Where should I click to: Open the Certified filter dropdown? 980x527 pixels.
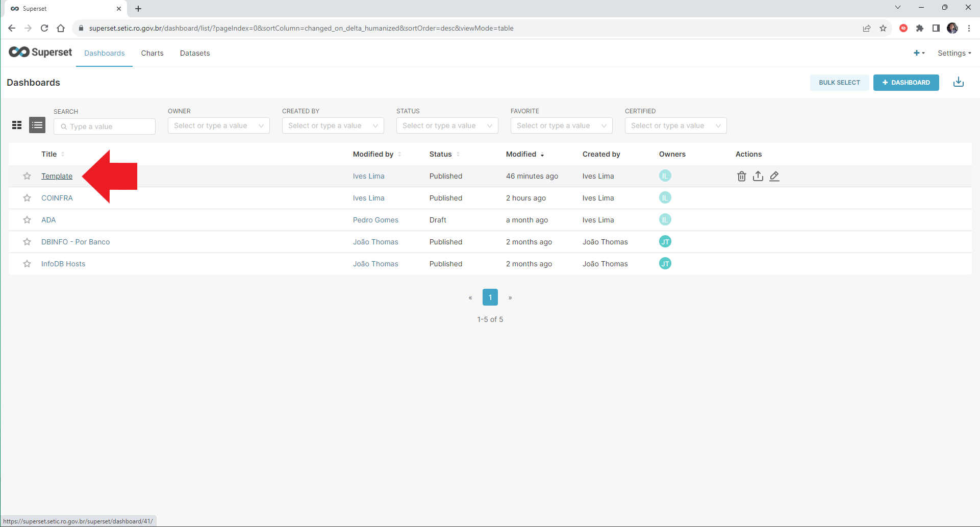pos(676,126)
